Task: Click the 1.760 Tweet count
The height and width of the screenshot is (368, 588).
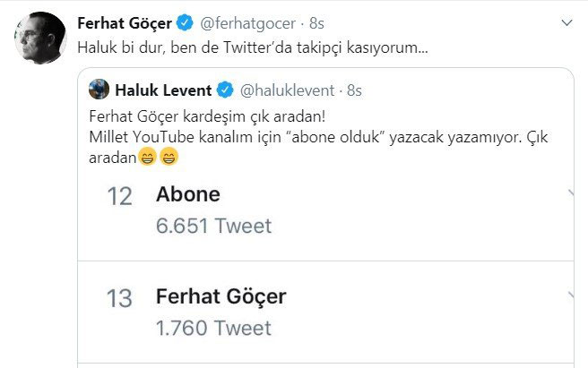Action: tap(213, 326)
